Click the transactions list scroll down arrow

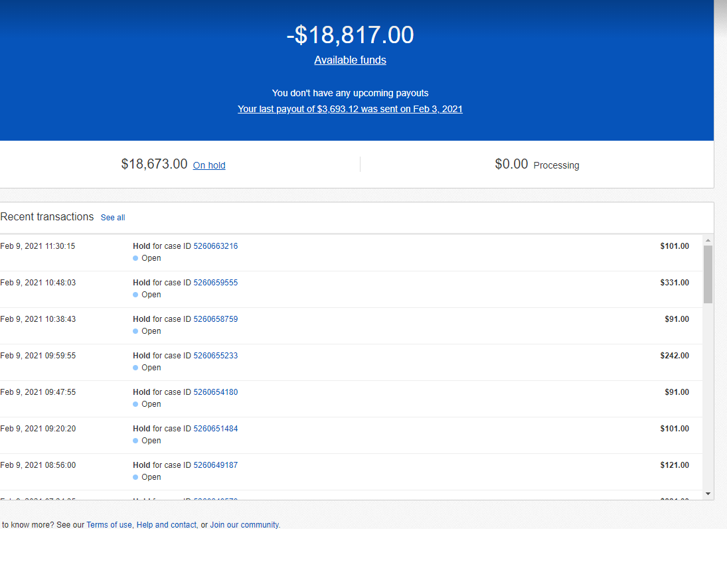point(708,494)
